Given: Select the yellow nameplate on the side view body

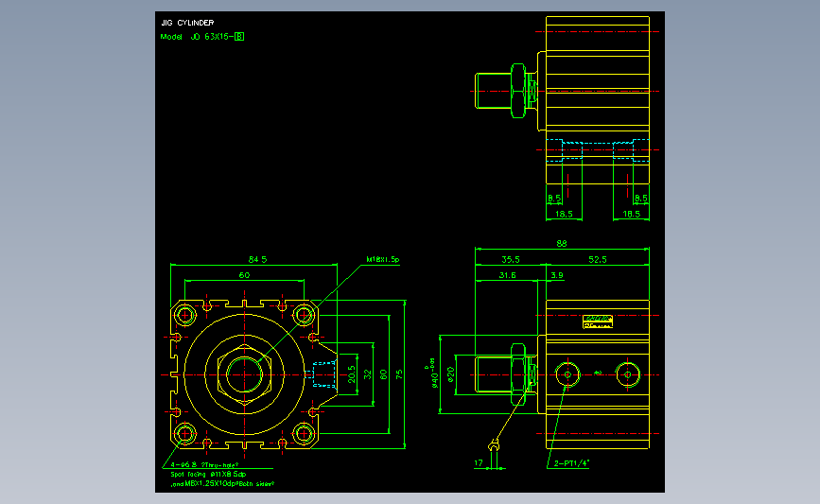Looking at the screenshot, I should point(598,322).
